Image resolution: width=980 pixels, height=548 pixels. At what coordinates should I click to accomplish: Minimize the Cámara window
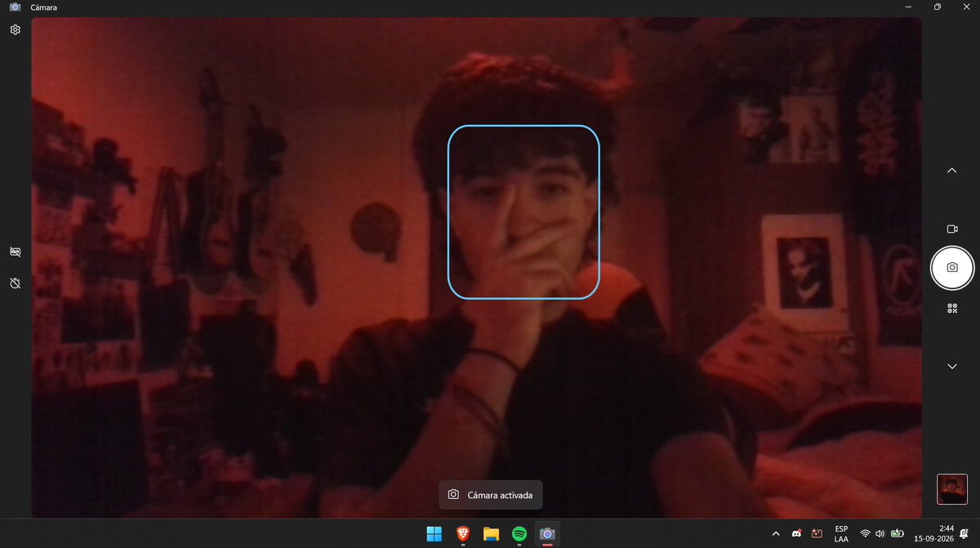click(909, 7)
